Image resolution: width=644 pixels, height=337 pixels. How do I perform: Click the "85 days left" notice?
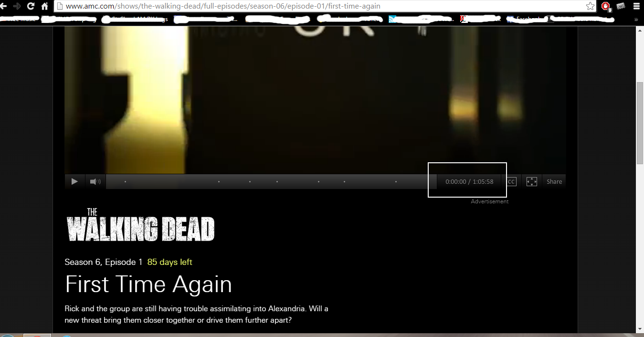170,262
